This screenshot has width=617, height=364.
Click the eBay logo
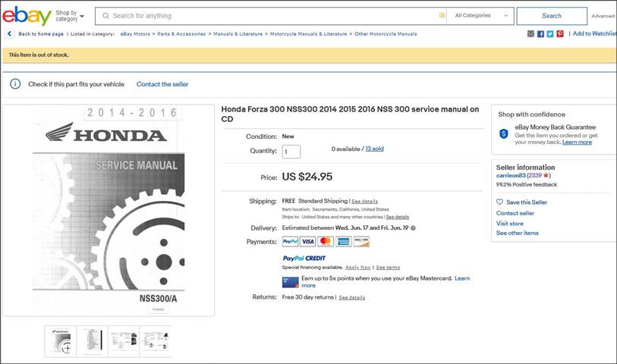coord(27,15)
